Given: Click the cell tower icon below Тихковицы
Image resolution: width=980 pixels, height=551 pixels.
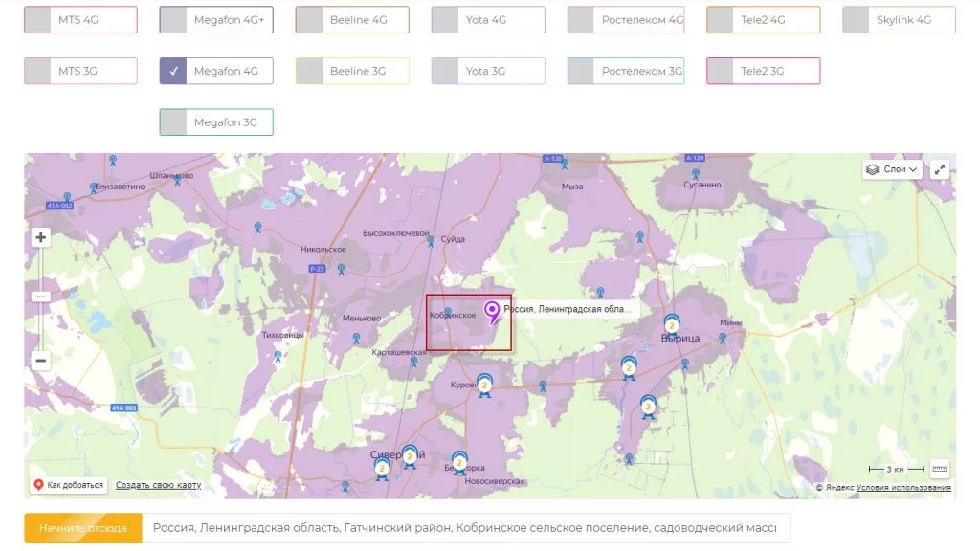Looking at the screenshot, I should click(278, 357).
